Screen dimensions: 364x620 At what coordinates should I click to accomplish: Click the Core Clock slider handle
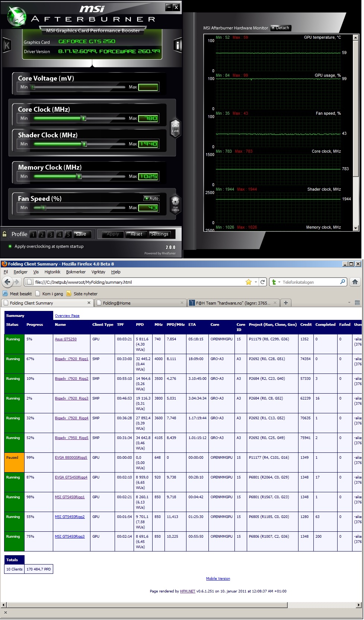84,118
